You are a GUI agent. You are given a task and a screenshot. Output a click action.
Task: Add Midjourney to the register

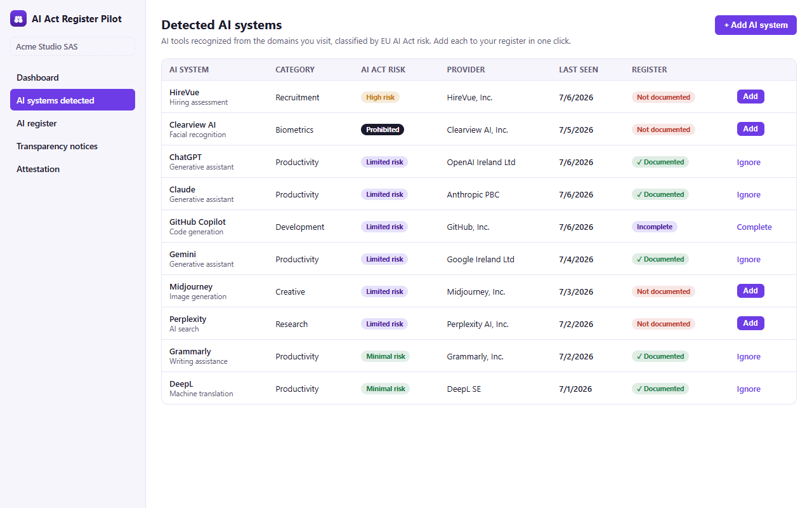coord(750,291)
